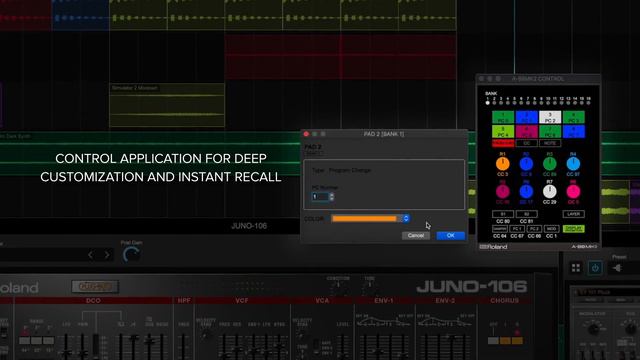
Task: Click the orange-labeled button beside Roland logo
Action: [95, 287]
